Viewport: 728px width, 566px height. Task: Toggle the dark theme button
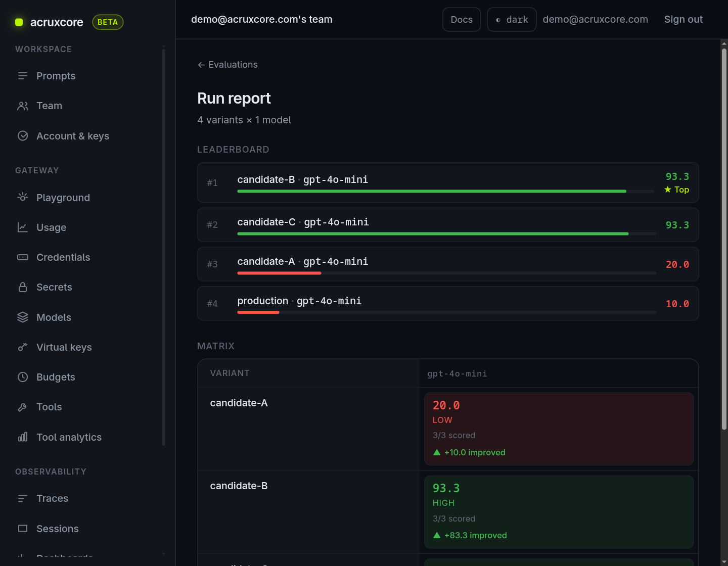pyautogui.click(x=512, y=20)
